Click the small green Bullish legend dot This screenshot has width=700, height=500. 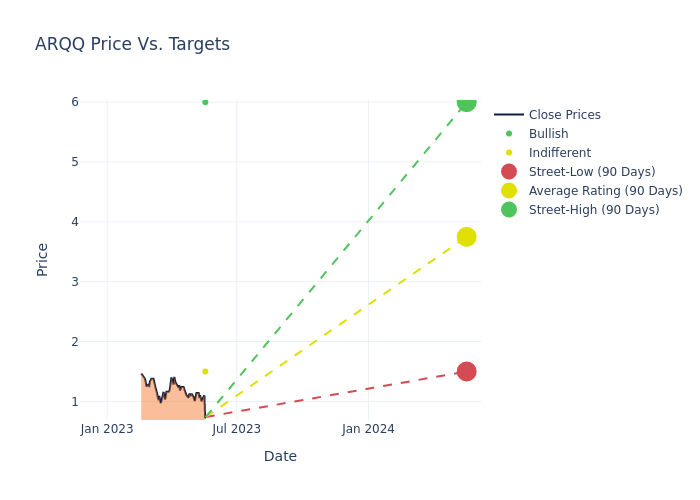pos(509,134)
